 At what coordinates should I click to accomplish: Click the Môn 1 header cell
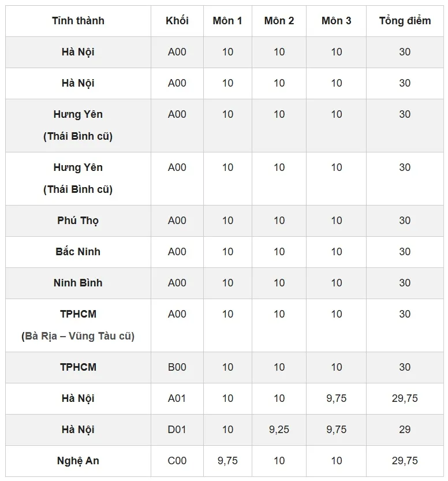click(x=227, y=21)
